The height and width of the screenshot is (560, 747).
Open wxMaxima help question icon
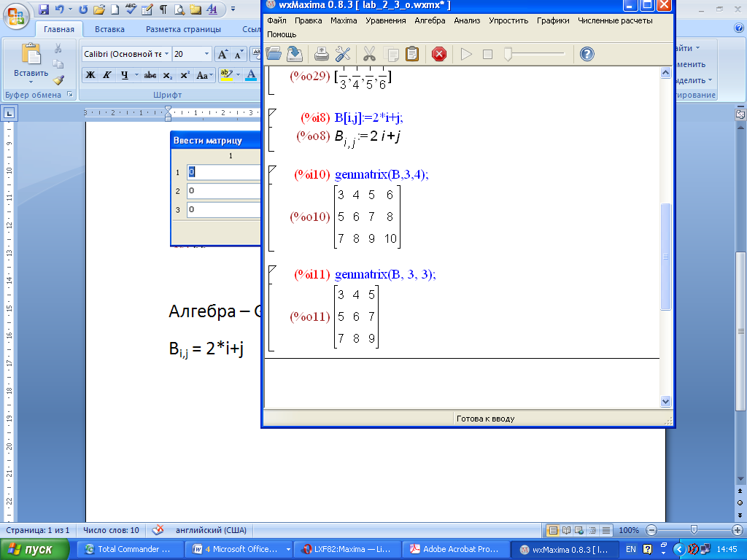coord(587,54)
